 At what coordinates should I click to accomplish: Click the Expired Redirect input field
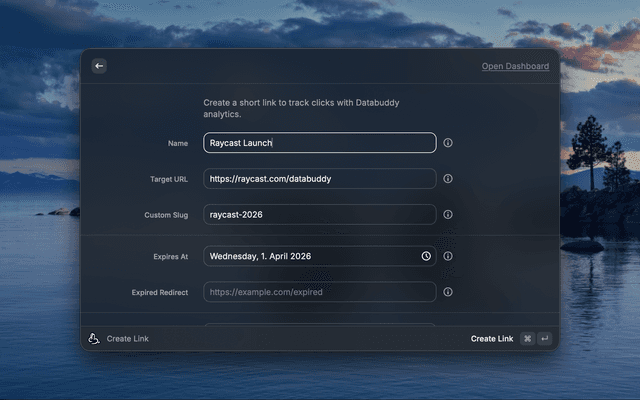319,292
